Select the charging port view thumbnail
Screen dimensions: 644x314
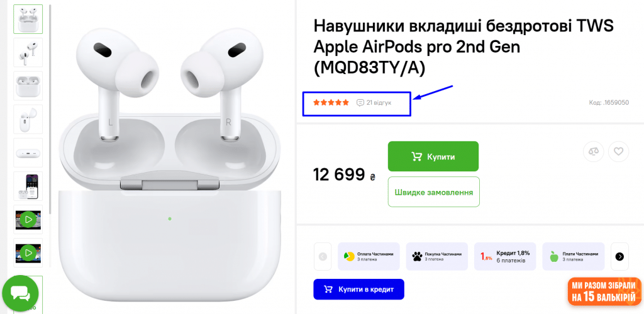pos(28,153)
